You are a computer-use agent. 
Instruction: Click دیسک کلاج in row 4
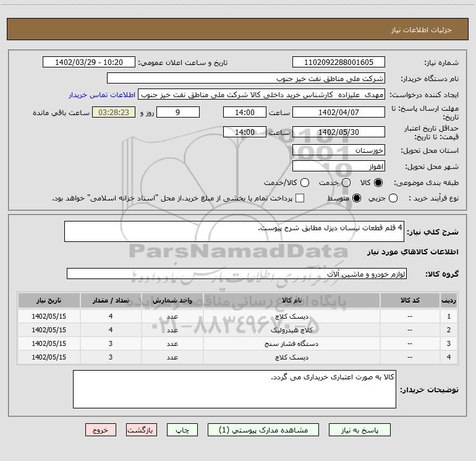coord(291,358)
